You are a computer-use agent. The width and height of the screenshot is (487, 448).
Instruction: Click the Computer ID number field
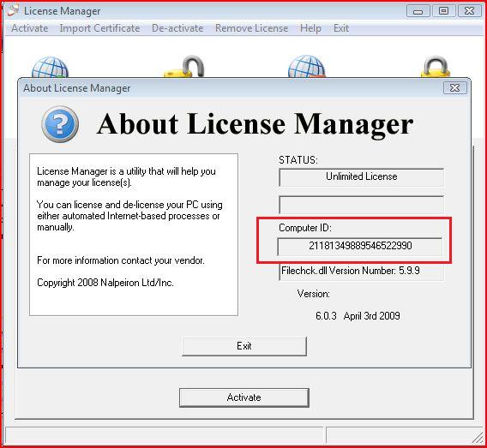pyautogui.click(x=359, y=246)
